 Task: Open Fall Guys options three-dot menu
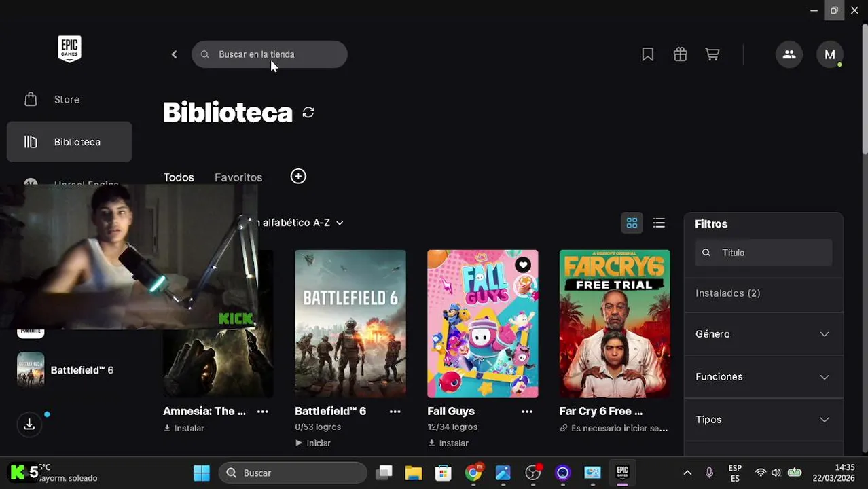pos(527,411)
